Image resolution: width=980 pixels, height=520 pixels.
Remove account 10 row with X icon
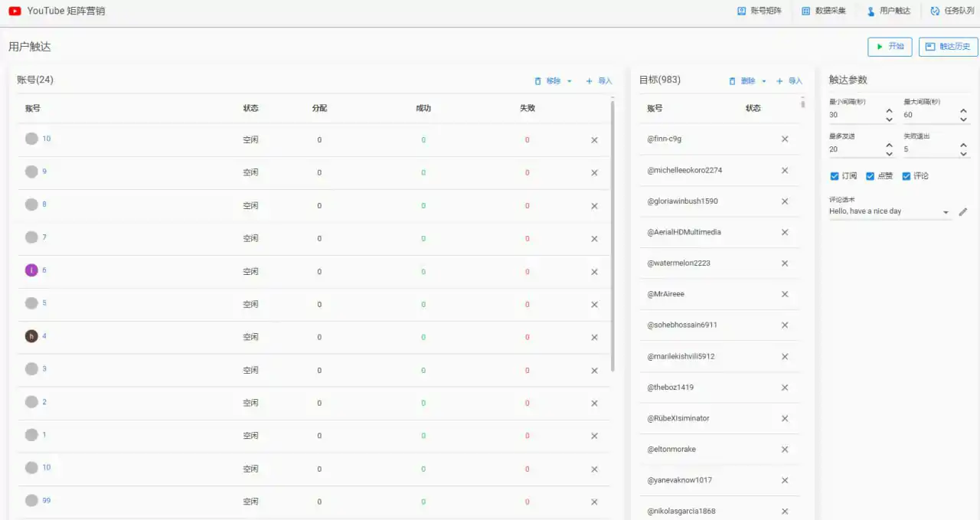point(594,140)
